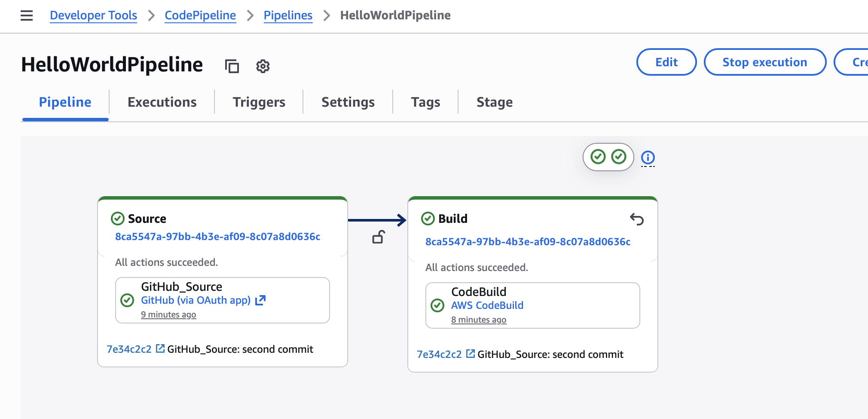The height and width of the screenshot is (419, 868).
Task: Click the Build stage rollback arrow icon
Action: (x=637, y=219)
